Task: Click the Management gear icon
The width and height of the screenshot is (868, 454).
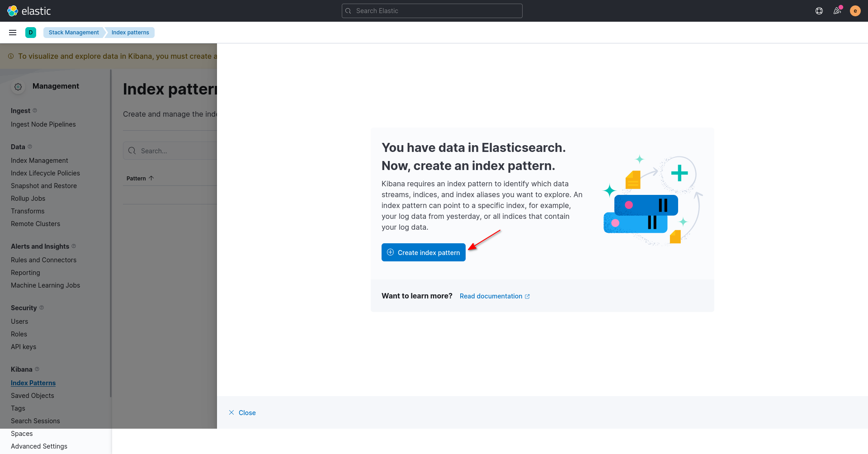Action: click(x=18, y=87)
